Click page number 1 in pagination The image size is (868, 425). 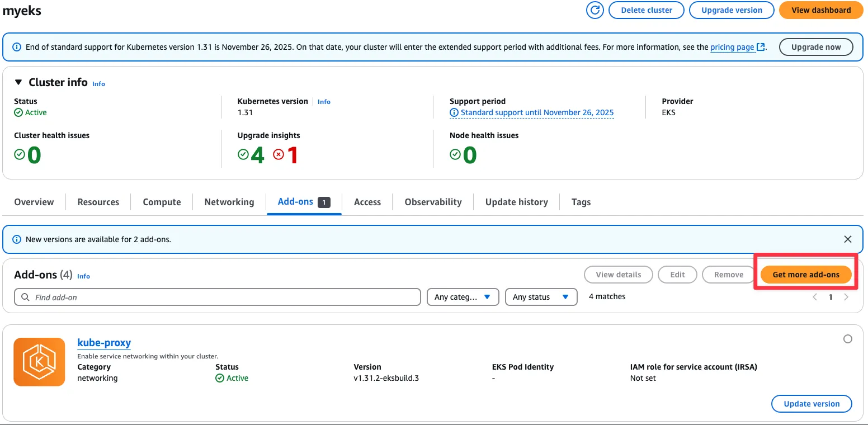(x=831, y=297)
